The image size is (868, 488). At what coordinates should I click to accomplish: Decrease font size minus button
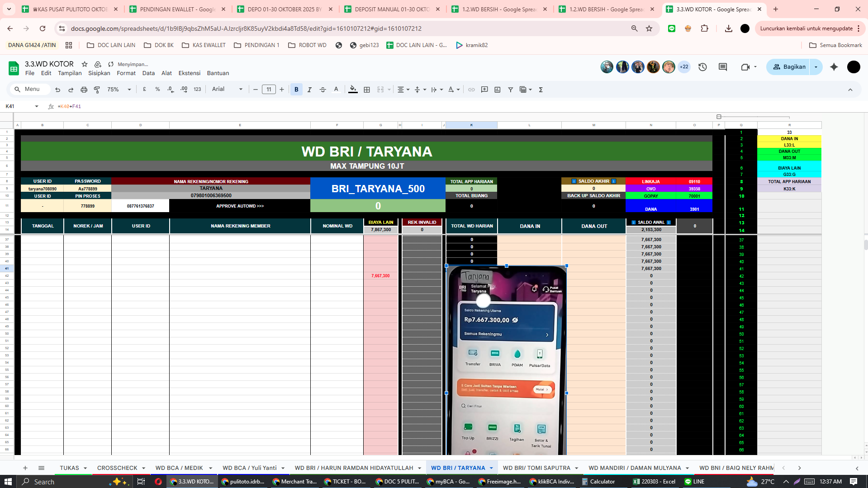tap(256, 90)
